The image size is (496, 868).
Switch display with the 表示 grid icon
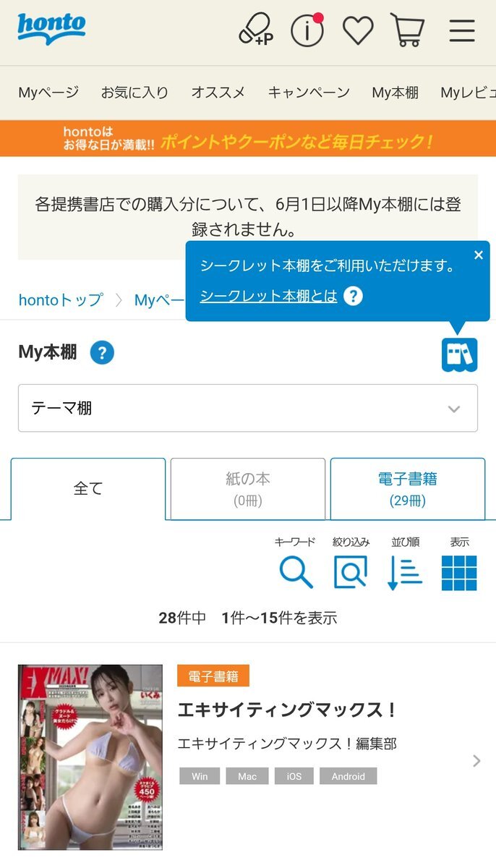pos(459,572)
